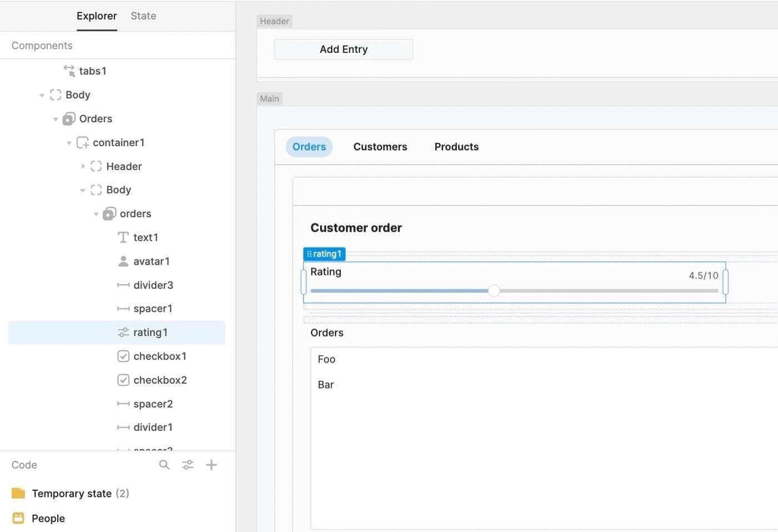Click the tabs1 component icon
This screenshot has width=778, height=532.
pos(69,71)
